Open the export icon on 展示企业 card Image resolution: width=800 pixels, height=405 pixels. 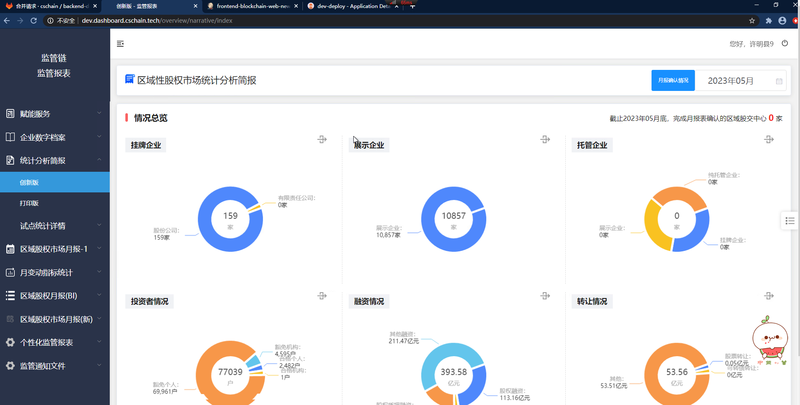click(x=545, y=139)
